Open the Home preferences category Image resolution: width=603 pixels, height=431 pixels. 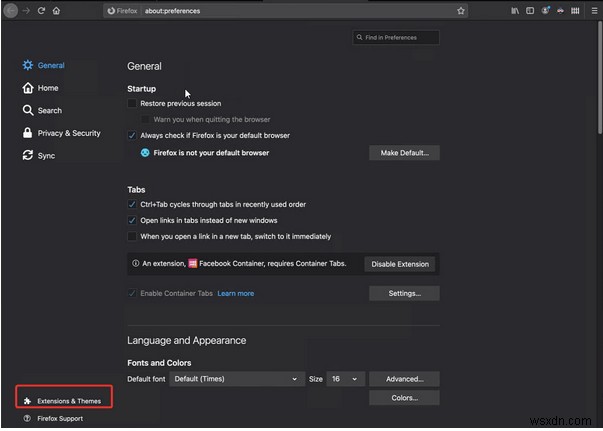tap(48, 88)
